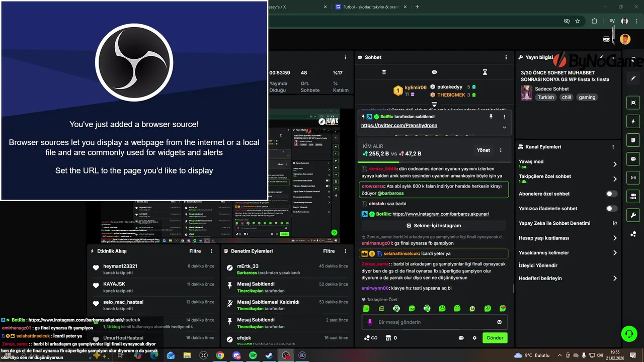This screenshot has height=362, width=644.
Task: Click the Turkish stream tag
Action: point(545,98)
